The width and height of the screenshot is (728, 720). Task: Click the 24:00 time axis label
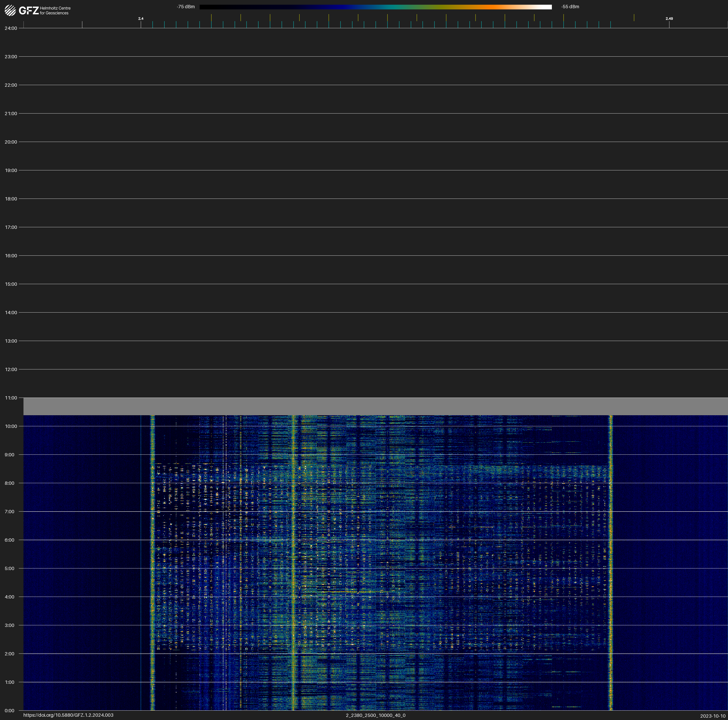(x=11, y=28)
